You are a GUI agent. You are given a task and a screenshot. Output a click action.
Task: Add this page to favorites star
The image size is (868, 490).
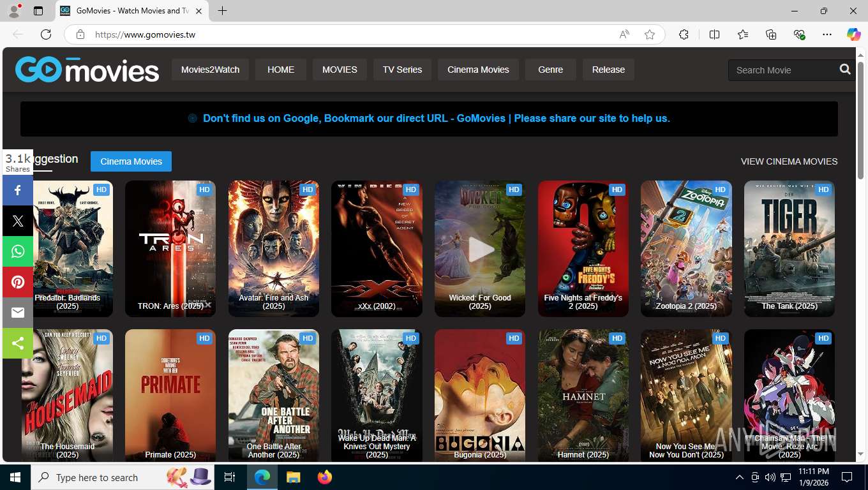coord(650,34)
